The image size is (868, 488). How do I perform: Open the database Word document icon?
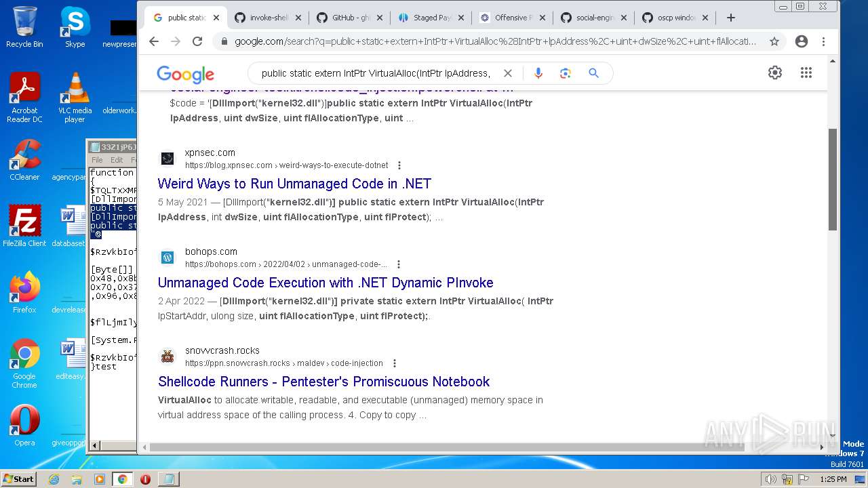(x=68, y=226)
